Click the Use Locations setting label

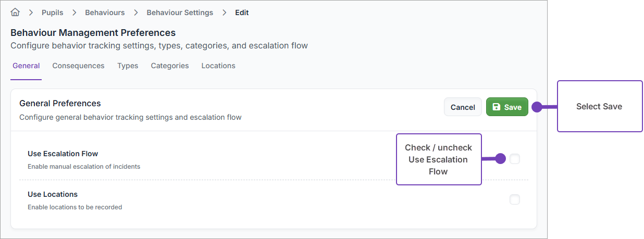click(x=53, y=194)
